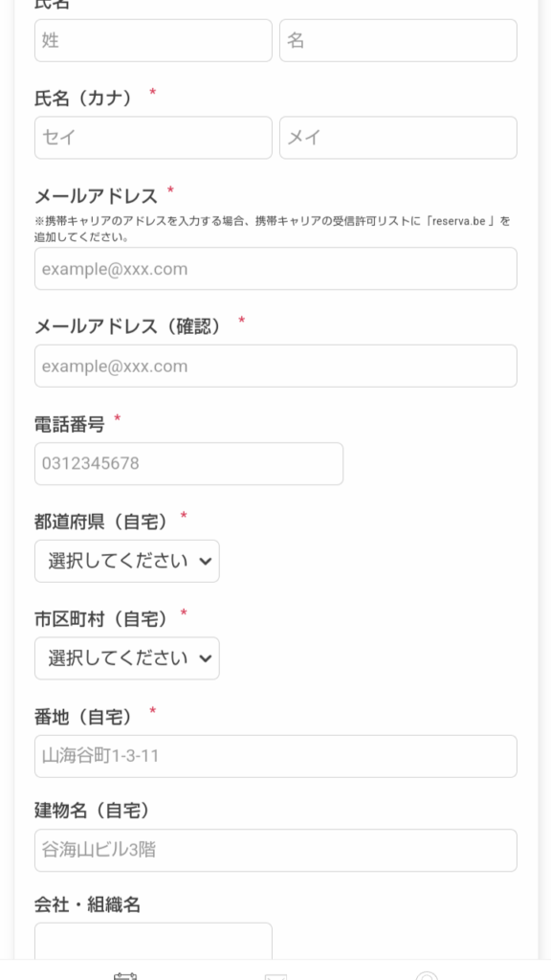551x980 pixels.
Task: Focus the 姓 last name field
Action: [153, 40]
